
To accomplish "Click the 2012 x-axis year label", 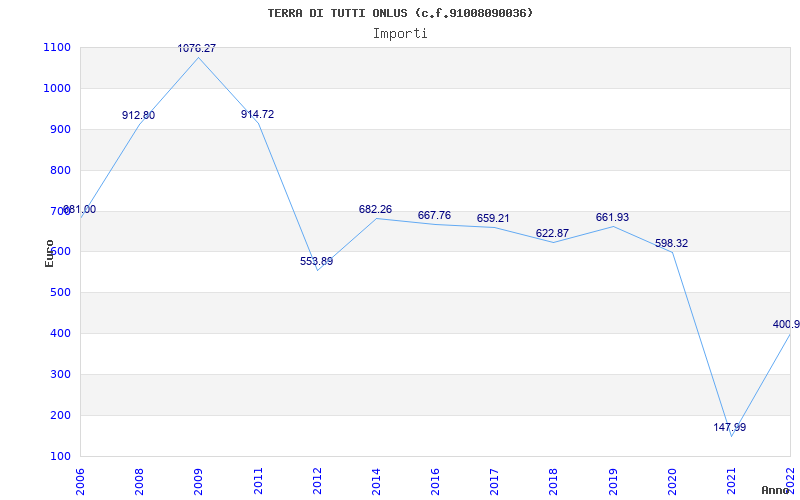I will 317,481.
